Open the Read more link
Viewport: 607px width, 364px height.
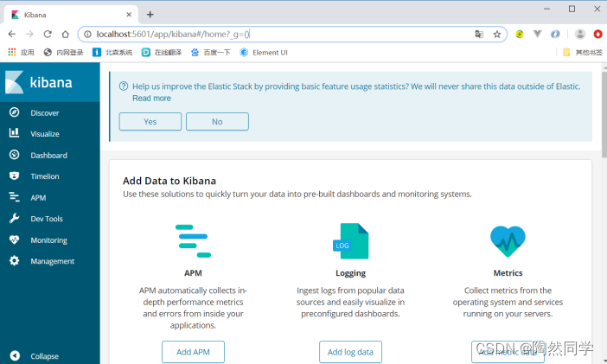click(151, 99)
